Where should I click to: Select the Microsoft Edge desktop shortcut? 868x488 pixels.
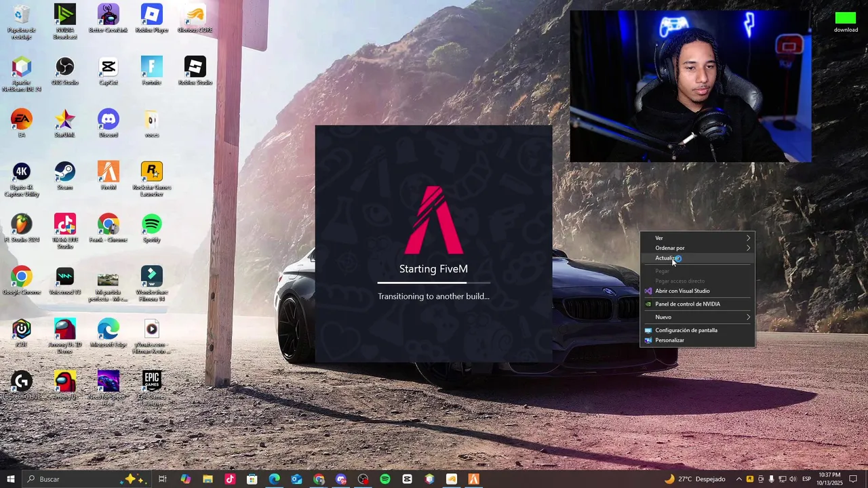point(108,333)
